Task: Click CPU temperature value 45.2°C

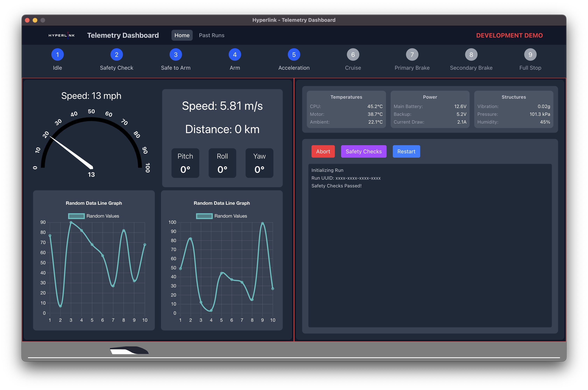Action: [375, 106]
